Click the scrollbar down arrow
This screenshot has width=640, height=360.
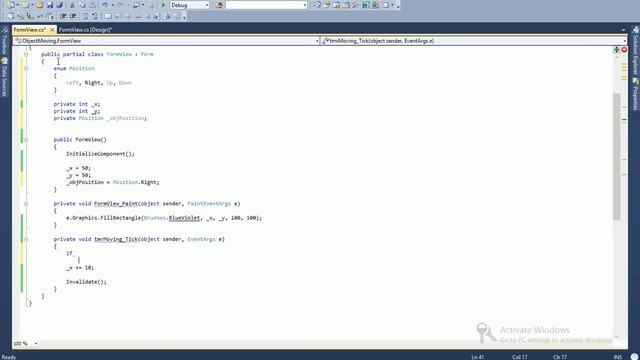click(x=617, y=336)
